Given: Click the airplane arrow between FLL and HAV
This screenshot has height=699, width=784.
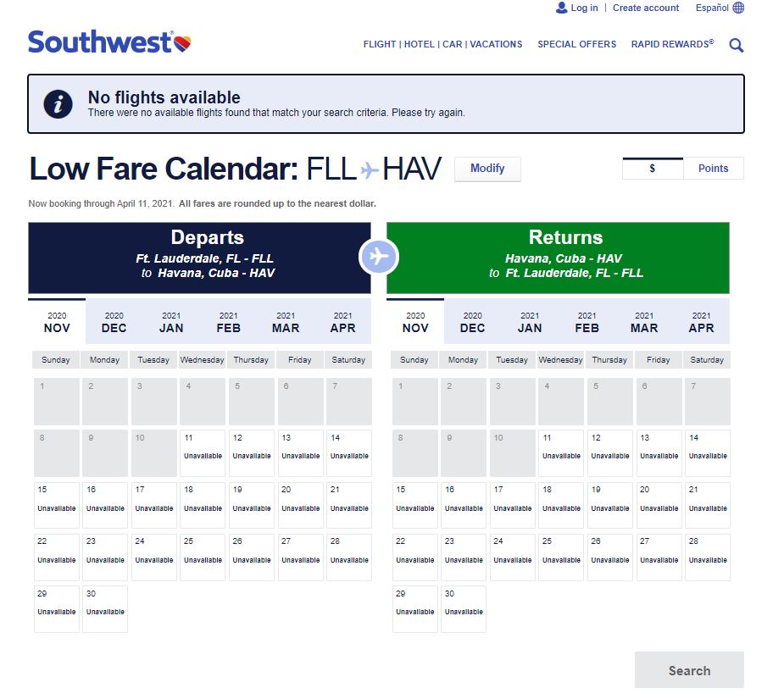Looking at the screenshot, I should click(369, 170).
